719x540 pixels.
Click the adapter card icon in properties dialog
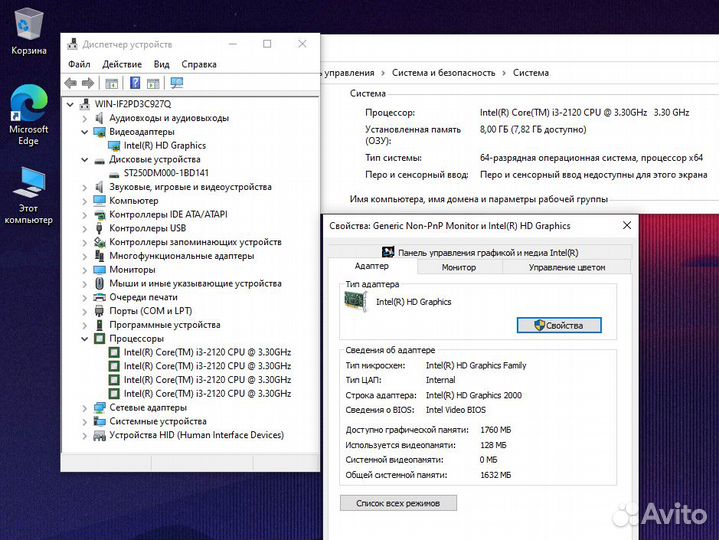click(355, 302)
